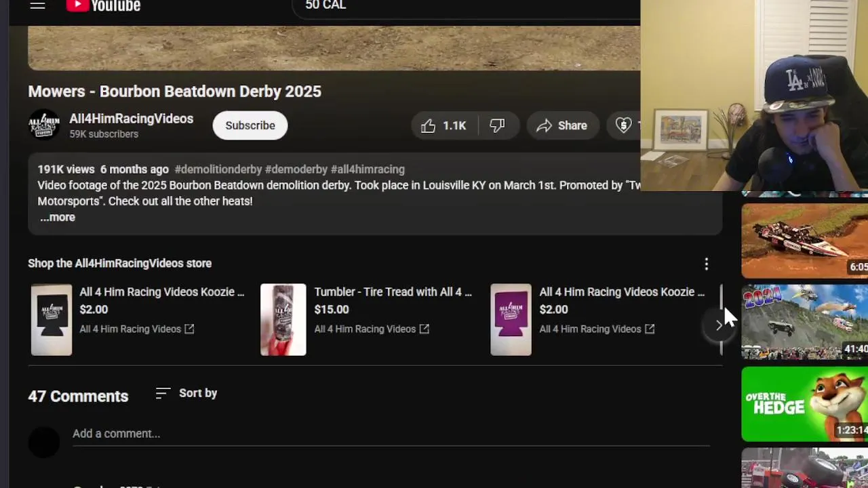Expand description with ...more
This screenshot has height=488, width=868.
point(58,218)
